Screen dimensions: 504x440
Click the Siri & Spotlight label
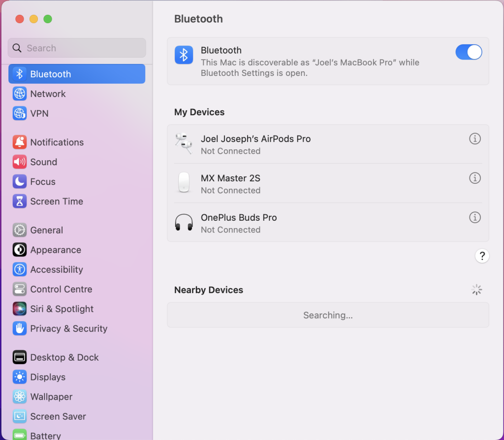click(x=62, y=309)
